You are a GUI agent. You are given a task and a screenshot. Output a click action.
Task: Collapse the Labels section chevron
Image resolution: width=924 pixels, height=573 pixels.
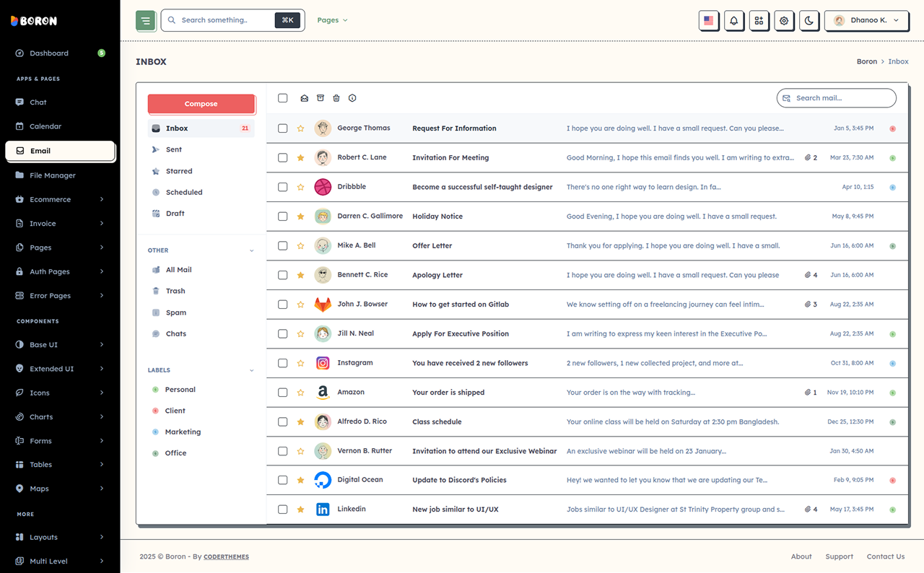[251, 370]
